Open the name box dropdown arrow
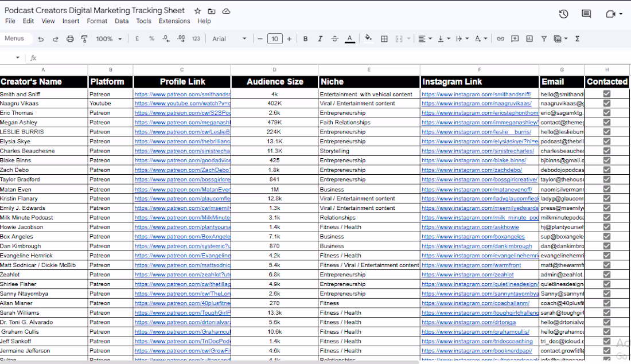This screenshot has height=364, width=631. click(x=18, y=57)
